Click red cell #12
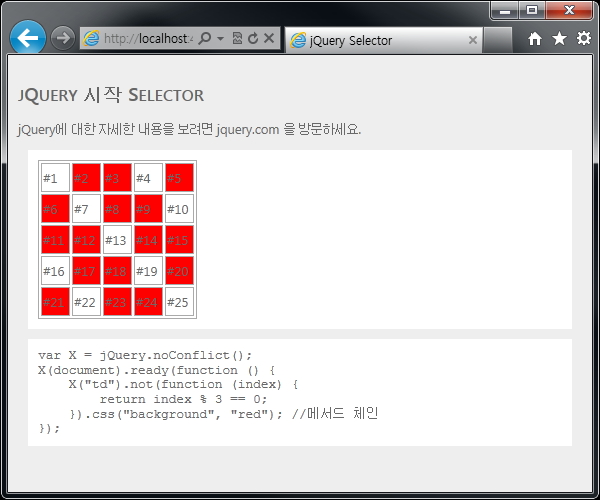This screenshot has width=600, height=500. tap(86, 239)
